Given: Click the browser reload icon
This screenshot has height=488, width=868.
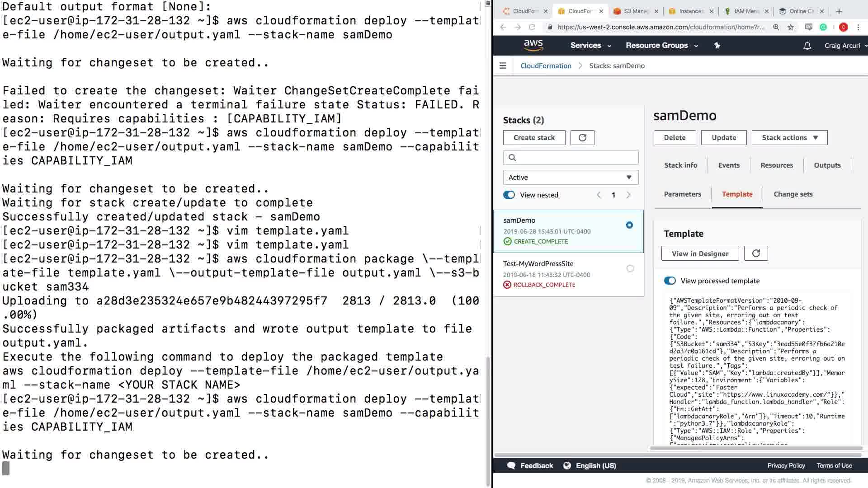Looking at the screenshot, I should [x=532, y=27].
